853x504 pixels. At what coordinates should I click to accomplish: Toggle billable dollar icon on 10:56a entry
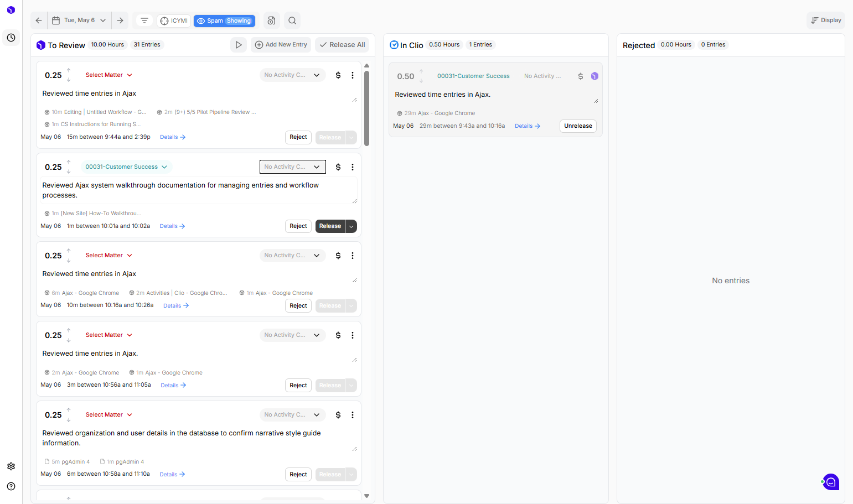click(x=338, y=335)
